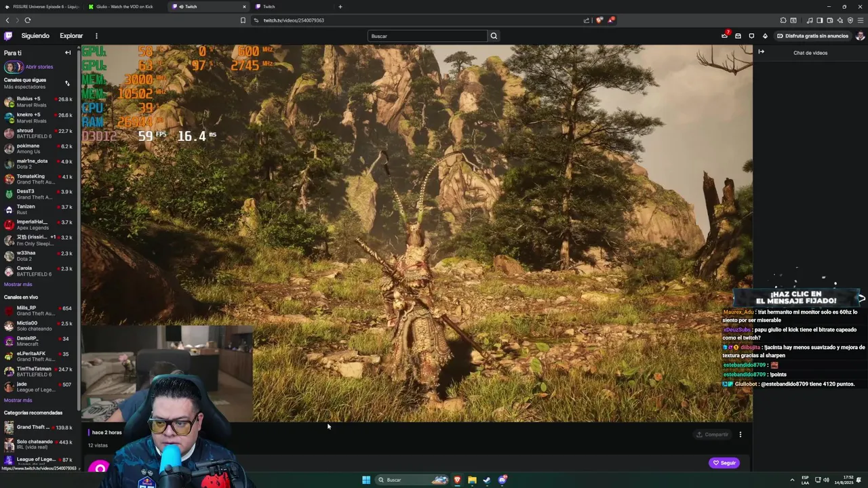The image size is (868, 488).
Task: Open the three-dot menu beside Explorar
Action: pyautogui.click(x=96, y=36)
